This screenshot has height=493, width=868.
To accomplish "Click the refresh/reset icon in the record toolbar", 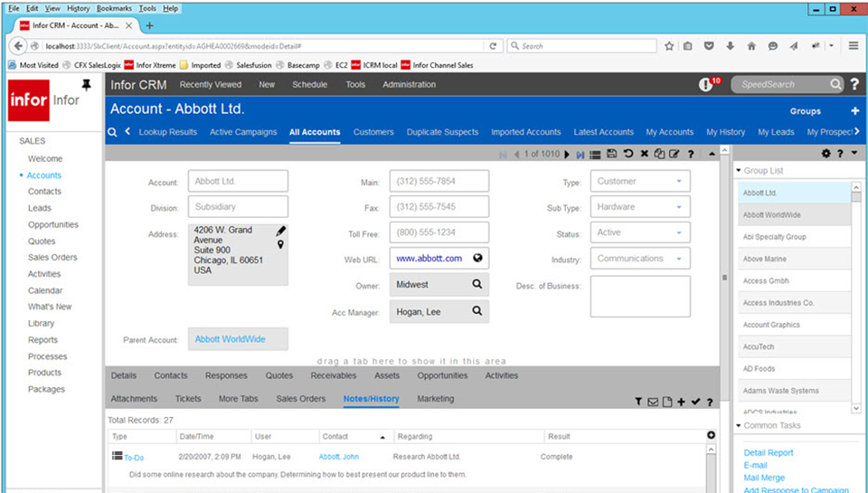I will pyautogui.click(x=628, y=154).
